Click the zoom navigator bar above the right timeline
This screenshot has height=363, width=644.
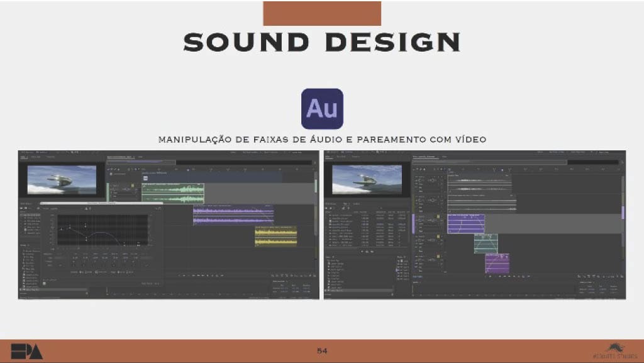coord(489,162)
